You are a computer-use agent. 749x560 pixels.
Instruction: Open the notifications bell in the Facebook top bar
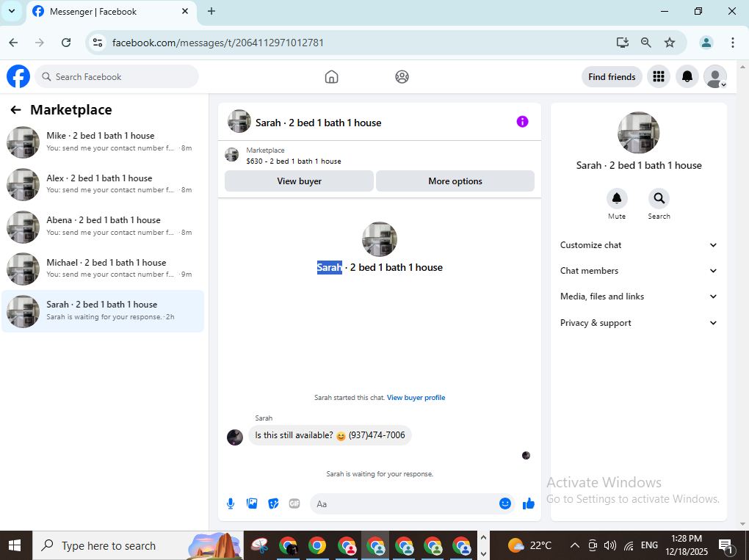click(x=687, y=76)
